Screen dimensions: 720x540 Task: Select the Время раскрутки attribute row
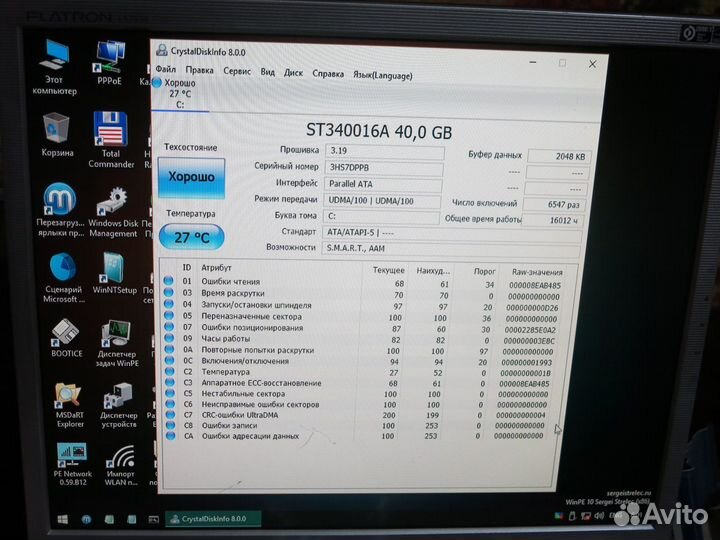[362, 294]
